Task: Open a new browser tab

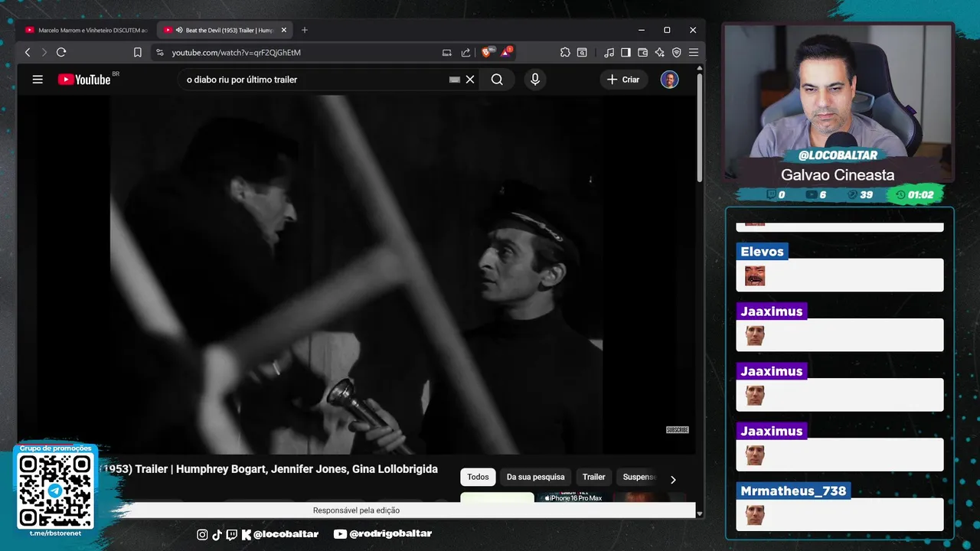Action: 305,30
